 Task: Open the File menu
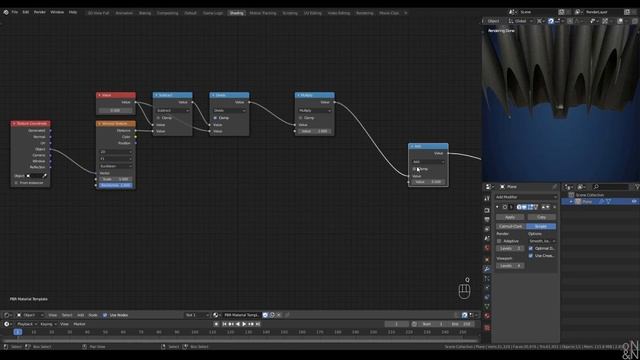point(15,12)
